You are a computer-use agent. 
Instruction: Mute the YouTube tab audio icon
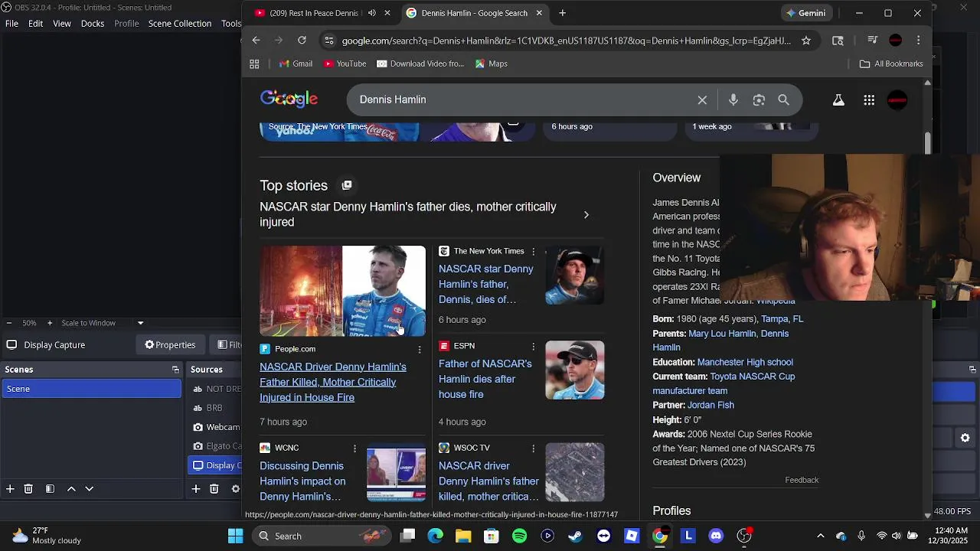pos(372,13)
